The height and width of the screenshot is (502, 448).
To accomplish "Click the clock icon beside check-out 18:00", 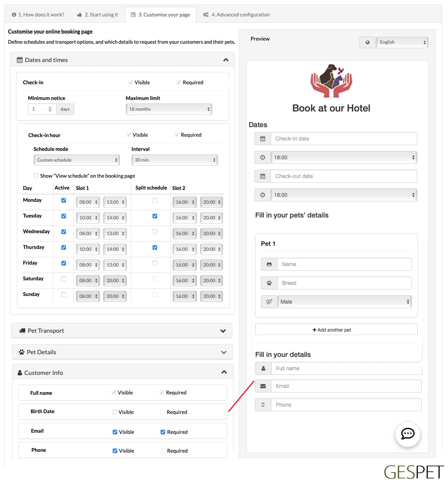I will pyautogui.click(x=263, y=195).
